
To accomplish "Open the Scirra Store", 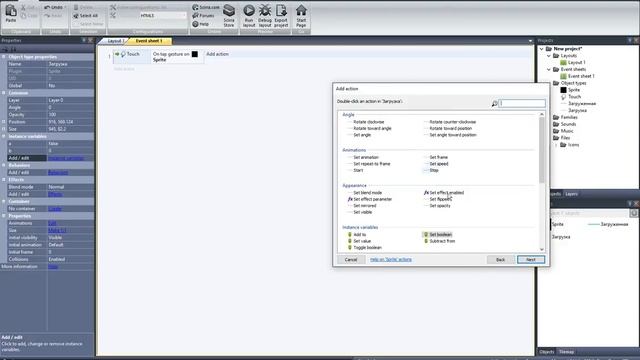I will pyautogui.click(x=229, y=16).
